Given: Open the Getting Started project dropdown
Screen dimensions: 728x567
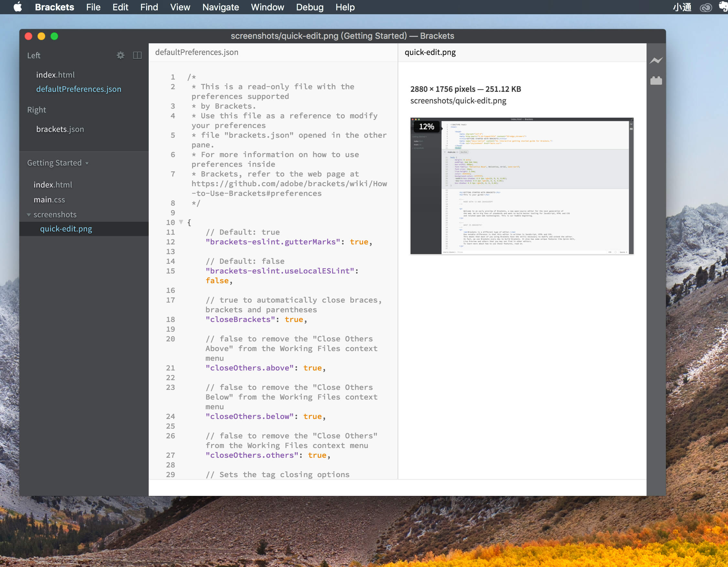Looking at the screenshot, I should coord(58,163).
